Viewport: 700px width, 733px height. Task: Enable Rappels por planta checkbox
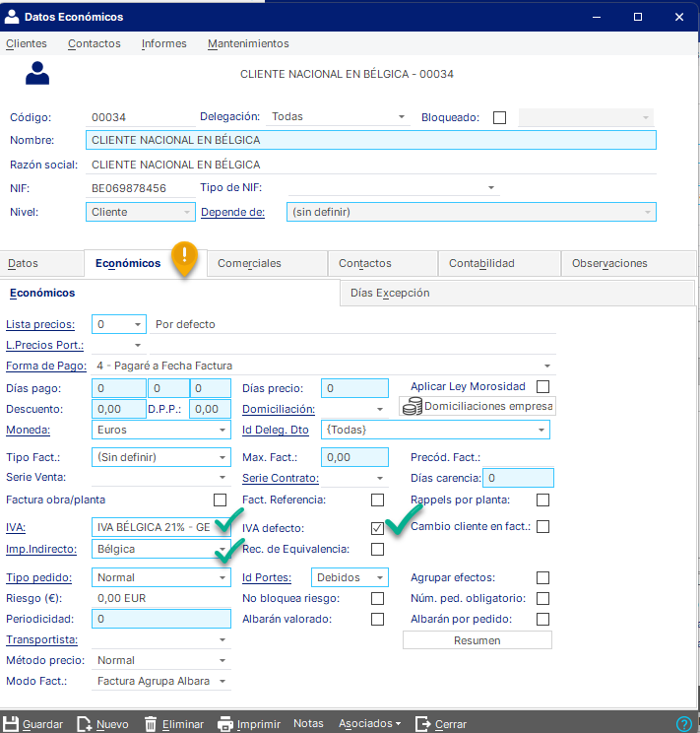pyautogui.click(x=543, y=500)
